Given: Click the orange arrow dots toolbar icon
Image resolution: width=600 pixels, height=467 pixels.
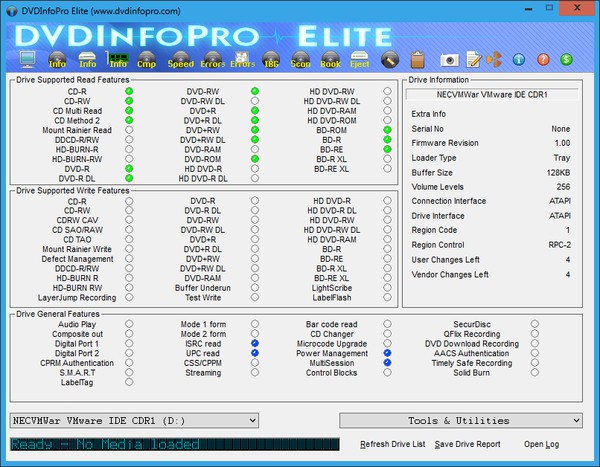Looking at the screenshot, I should [x=494, y=59].
